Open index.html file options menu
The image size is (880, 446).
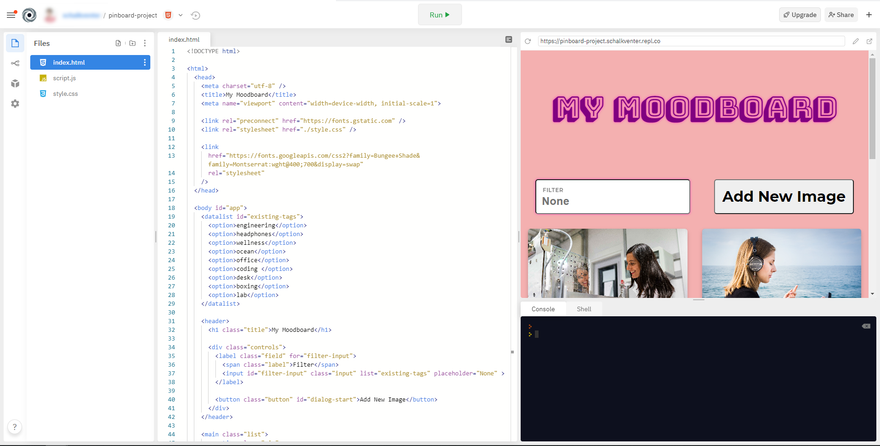click(x=145, y=62)
